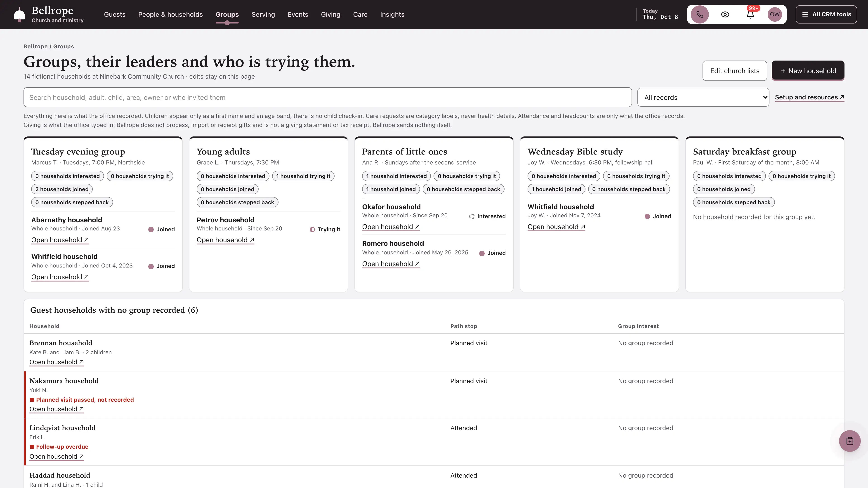
Task: Open household link in Wednesday Bible study card
Action: pos(556,227)
